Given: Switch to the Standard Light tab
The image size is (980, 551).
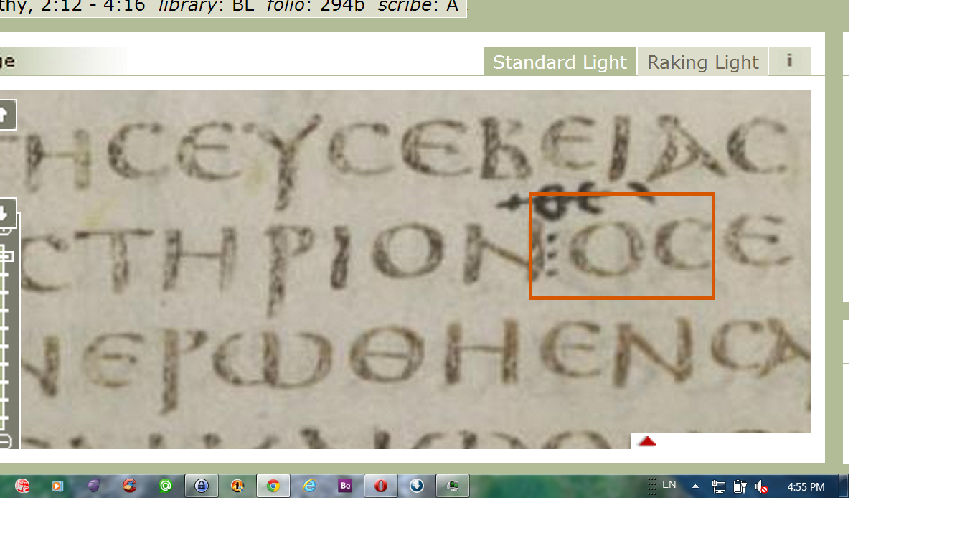Looking at the screenshot, I should [x=560, y=62].
